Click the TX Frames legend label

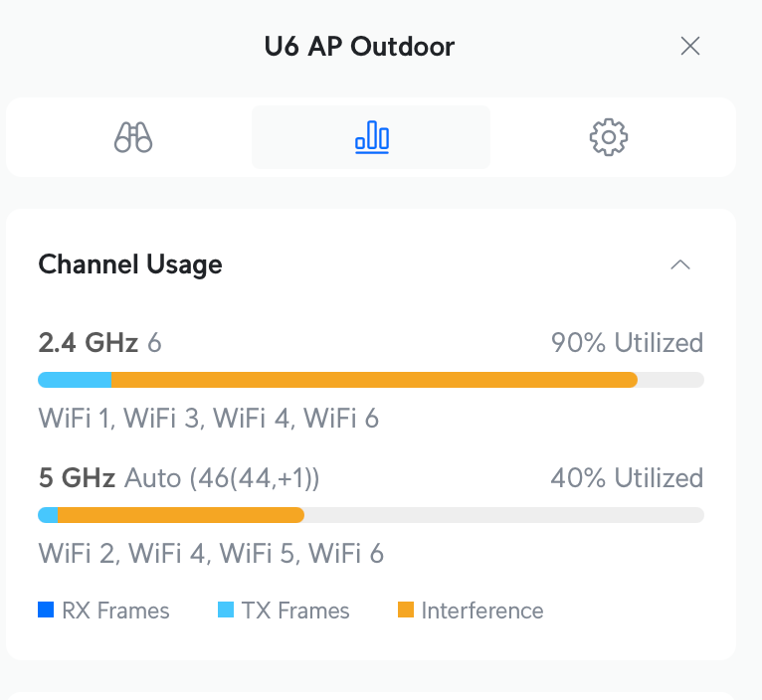(295, 611)
